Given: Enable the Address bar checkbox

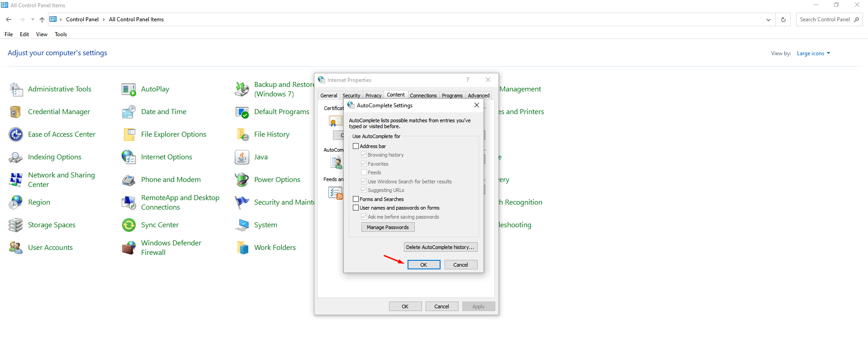Looking at the screenshot, I should tap(356, 146).
